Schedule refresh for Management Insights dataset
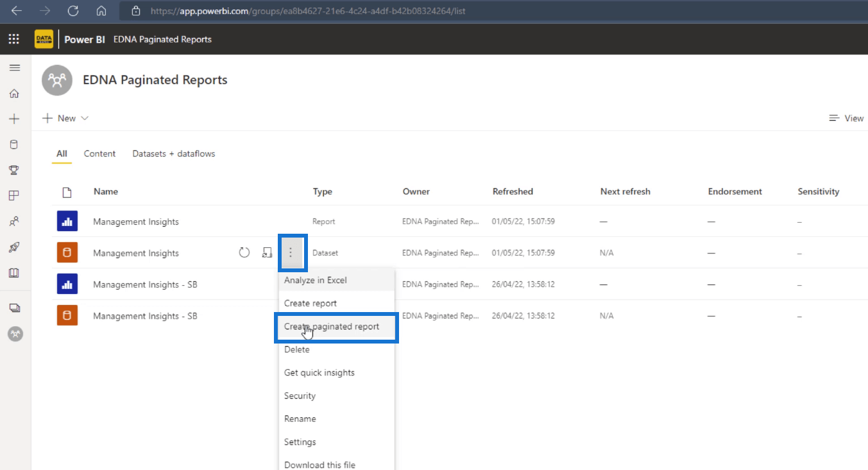 268,253
